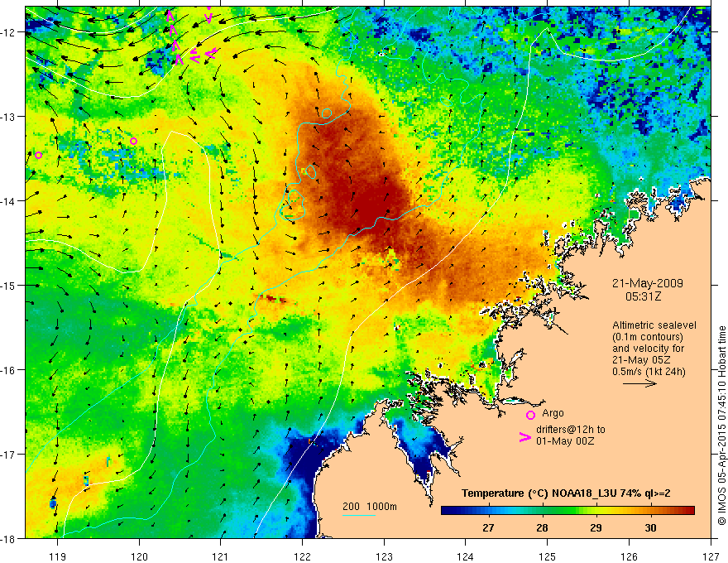Click the 124 longitude axis label
Viewport: 728px width, 563px height.
(466, 556)
